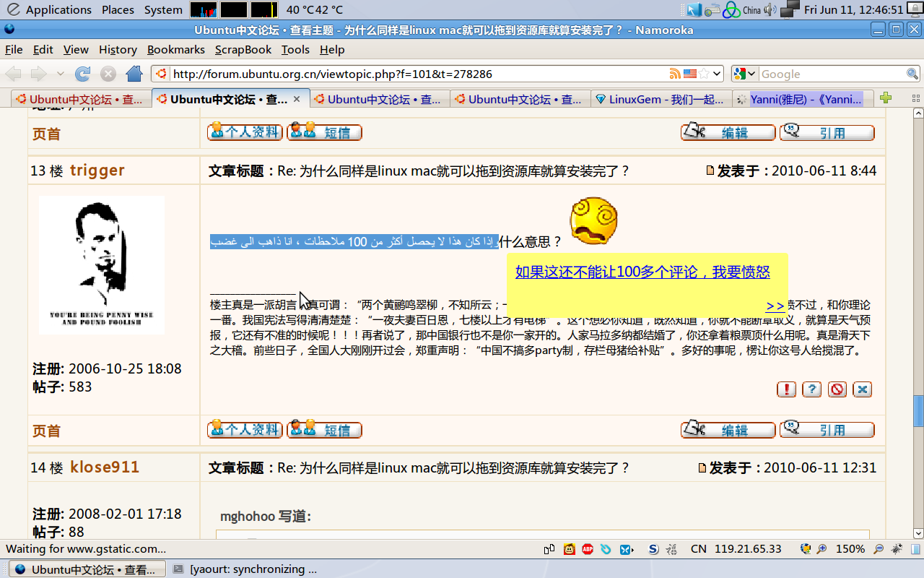Open the File menu
This screenshot has width=924, height=578.
click(x=14, y=49)
